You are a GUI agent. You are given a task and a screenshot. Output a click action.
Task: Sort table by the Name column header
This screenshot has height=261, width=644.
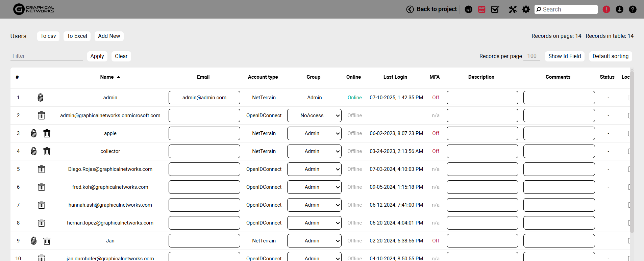107,77
